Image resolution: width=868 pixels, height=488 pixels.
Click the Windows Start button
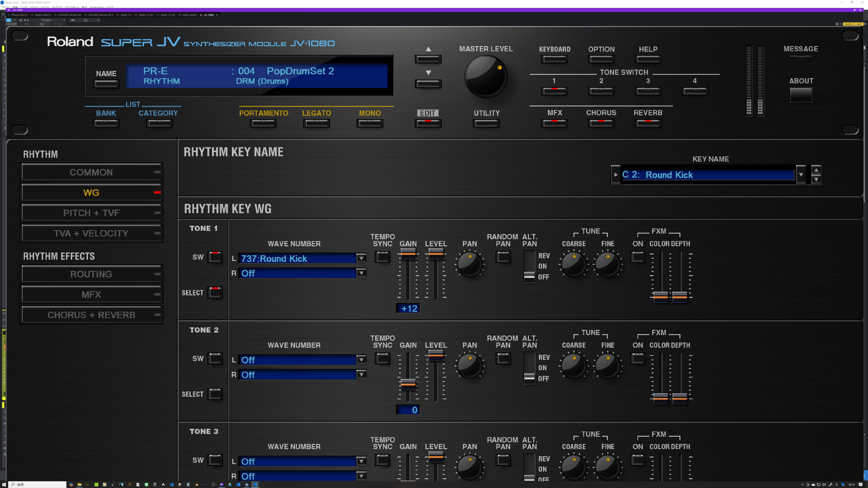(4, 485)
